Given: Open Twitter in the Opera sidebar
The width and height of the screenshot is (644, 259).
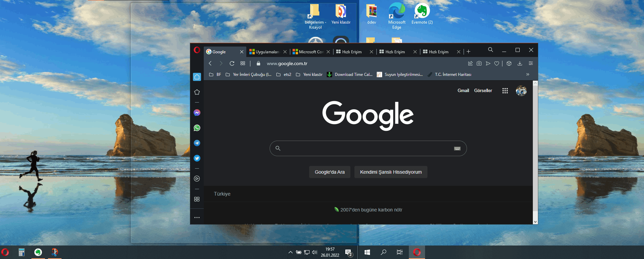Looking at the screenshot, I should pos(197,158).
